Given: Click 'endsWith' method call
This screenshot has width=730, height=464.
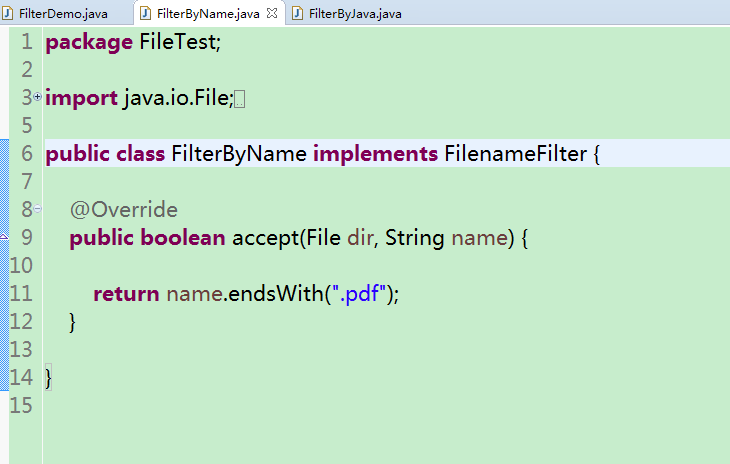Looking at the screenshot, I should click(276, 294).
